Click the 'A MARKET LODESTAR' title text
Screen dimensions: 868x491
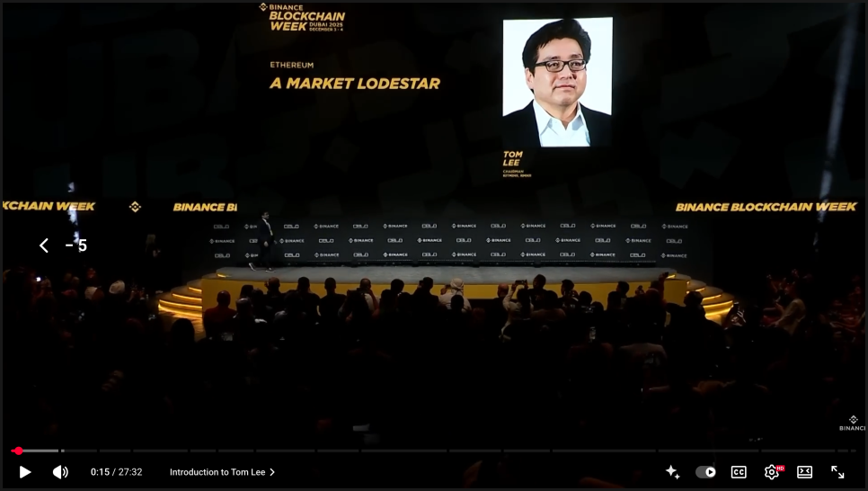355,84
